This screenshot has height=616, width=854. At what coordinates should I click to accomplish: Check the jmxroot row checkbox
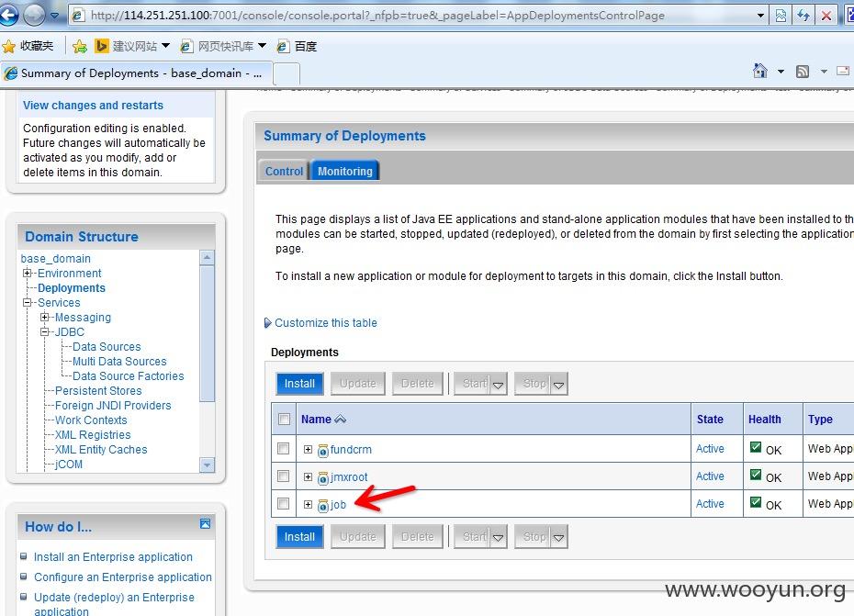click(283, 476)
